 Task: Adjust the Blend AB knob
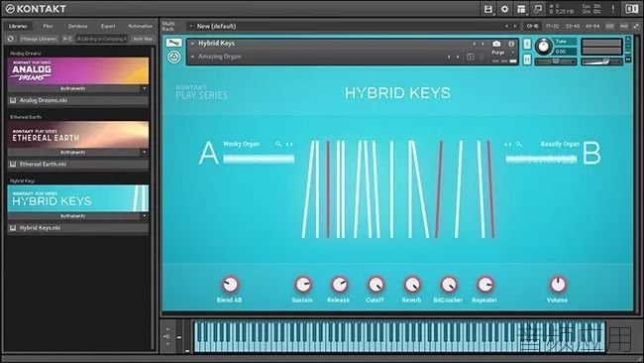point(230,285)
